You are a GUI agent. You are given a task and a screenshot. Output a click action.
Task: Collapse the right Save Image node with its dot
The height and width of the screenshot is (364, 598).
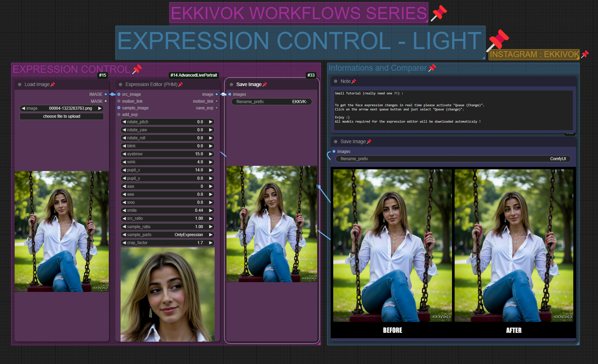point(336,141)
